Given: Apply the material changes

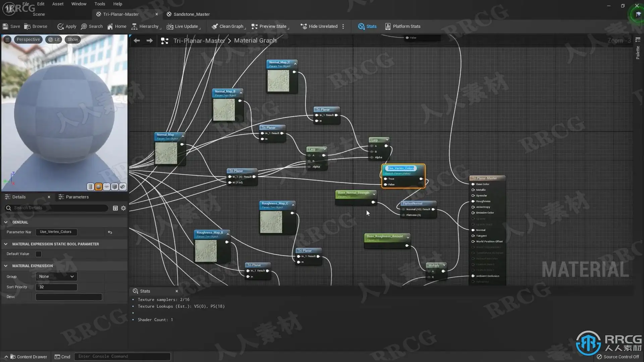Looking at the screenshot, I should pyautogui.click(x=67, y=26).
